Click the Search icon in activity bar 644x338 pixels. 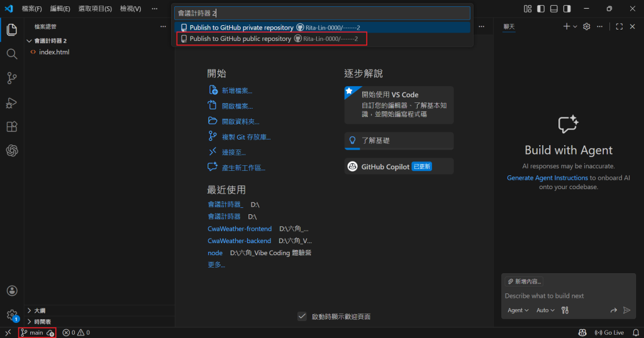pos(11,54)
